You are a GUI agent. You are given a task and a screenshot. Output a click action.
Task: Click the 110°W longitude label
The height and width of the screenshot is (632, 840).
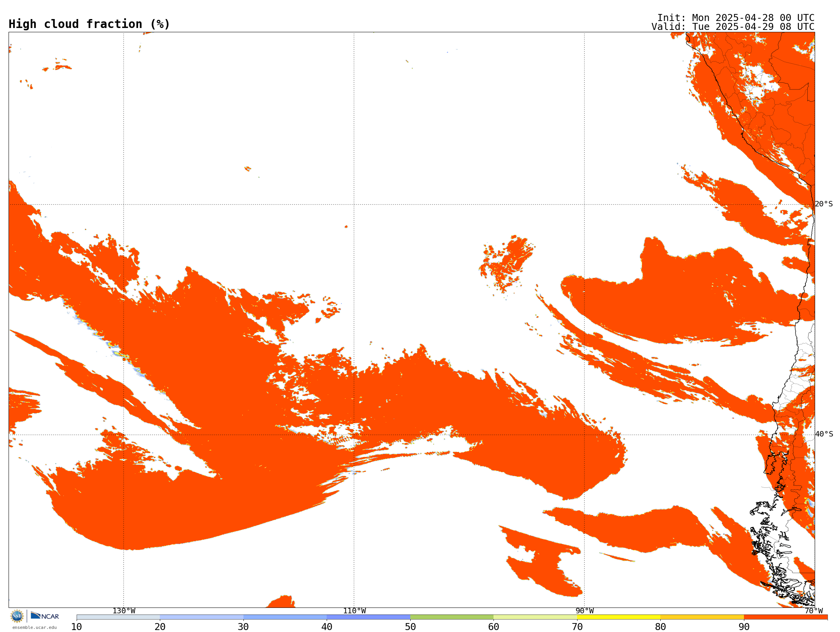354,611
